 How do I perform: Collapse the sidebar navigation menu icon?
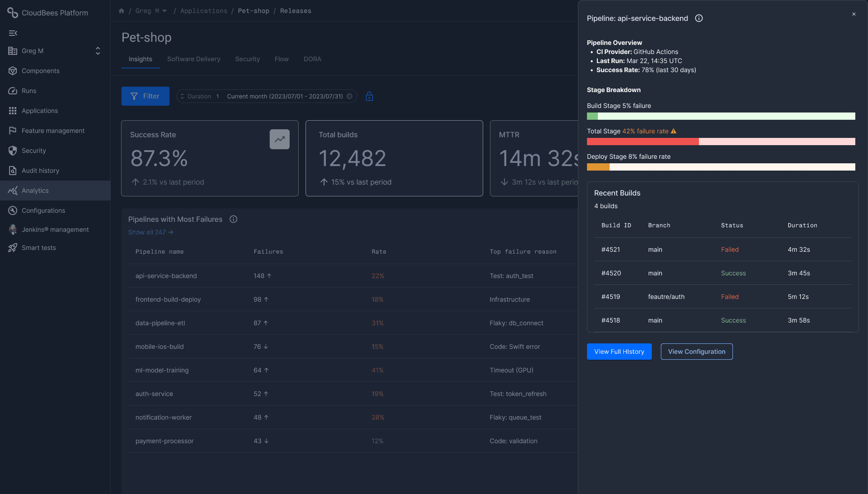13,33
